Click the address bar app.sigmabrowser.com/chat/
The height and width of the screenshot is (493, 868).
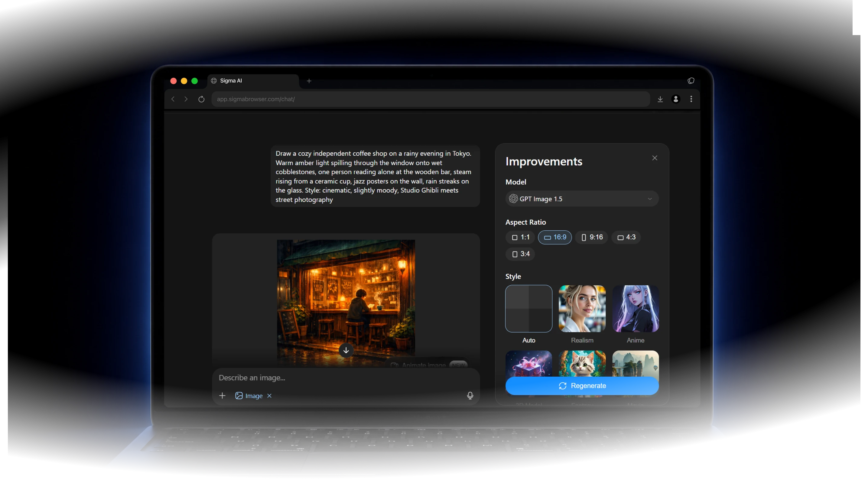[x=431, y=99]
